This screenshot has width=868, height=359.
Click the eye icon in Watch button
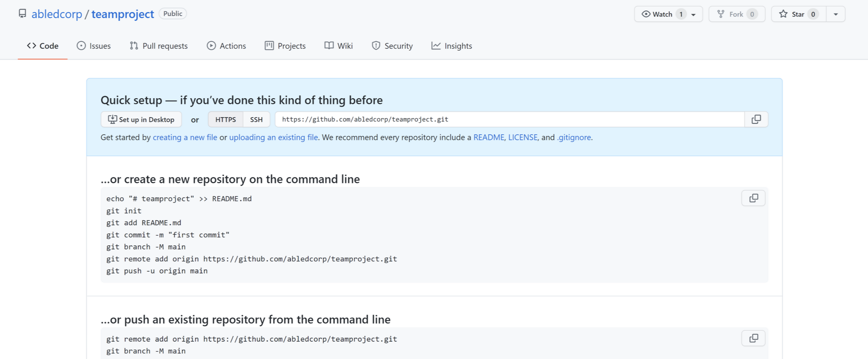coord(646,14)
